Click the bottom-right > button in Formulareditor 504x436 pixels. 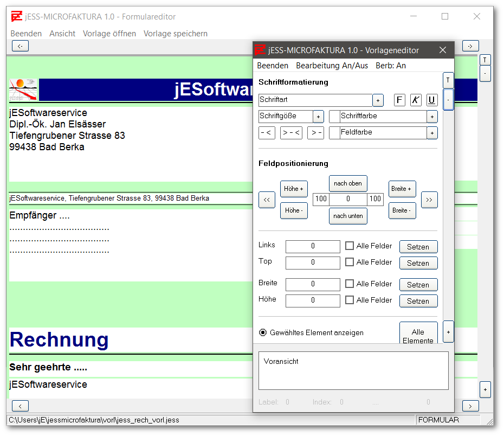[x=470, y=406]
